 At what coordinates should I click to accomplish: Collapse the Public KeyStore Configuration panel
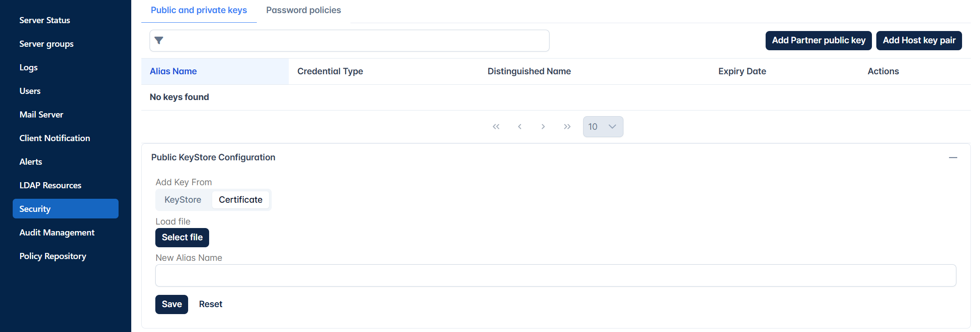click(x=953, y=157)
